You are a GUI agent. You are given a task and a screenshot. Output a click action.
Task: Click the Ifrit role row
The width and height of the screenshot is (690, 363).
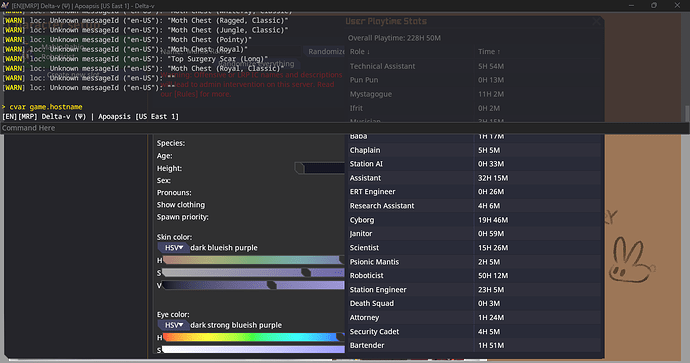click(474, 108)
